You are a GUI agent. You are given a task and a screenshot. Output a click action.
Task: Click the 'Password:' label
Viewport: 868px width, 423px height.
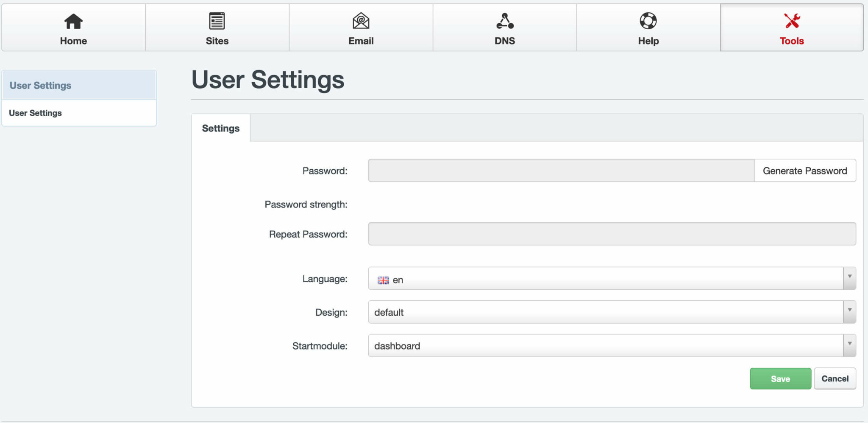coord(325,171)
